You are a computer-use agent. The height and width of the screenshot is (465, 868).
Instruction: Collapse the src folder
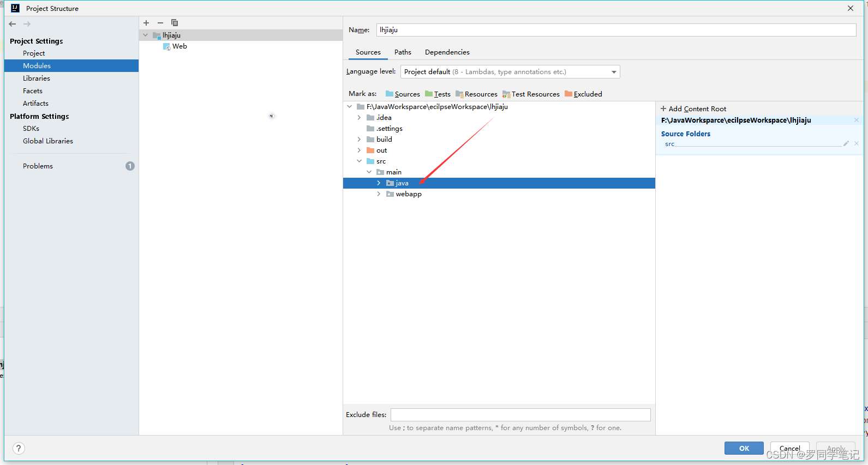(359, 161)
